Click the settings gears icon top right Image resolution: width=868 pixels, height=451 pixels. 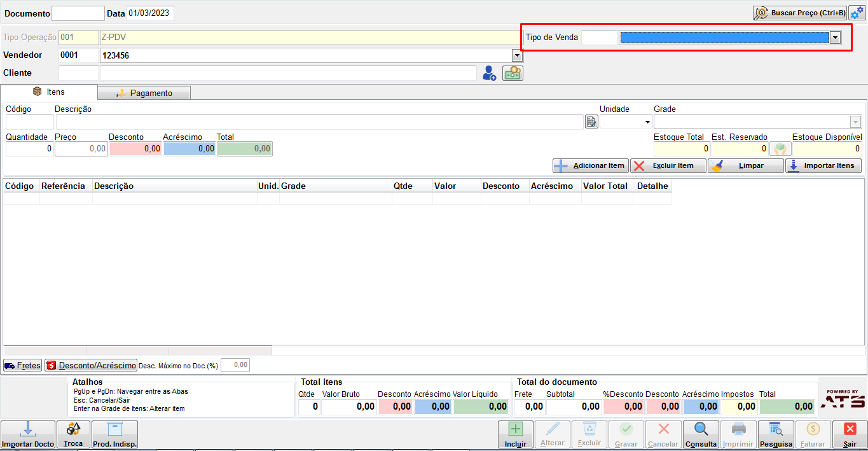[x=857, y=13]
